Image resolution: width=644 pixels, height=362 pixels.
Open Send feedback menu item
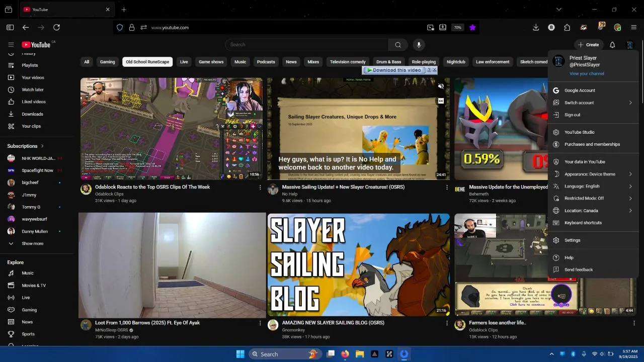593,269
